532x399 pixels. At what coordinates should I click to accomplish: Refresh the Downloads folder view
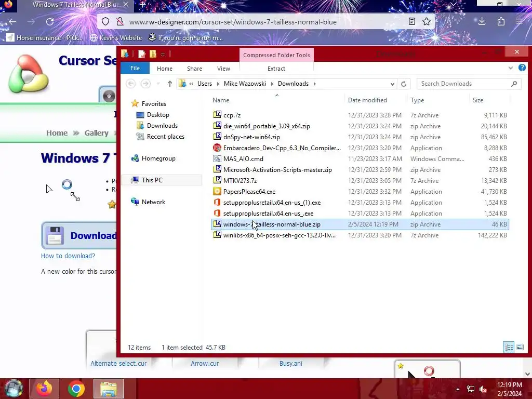coord(403,84)
